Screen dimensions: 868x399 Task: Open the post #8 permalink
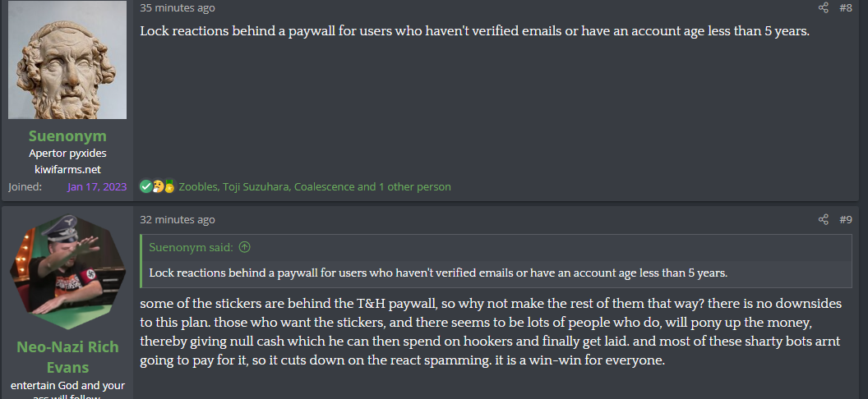[x=845, y=7]
